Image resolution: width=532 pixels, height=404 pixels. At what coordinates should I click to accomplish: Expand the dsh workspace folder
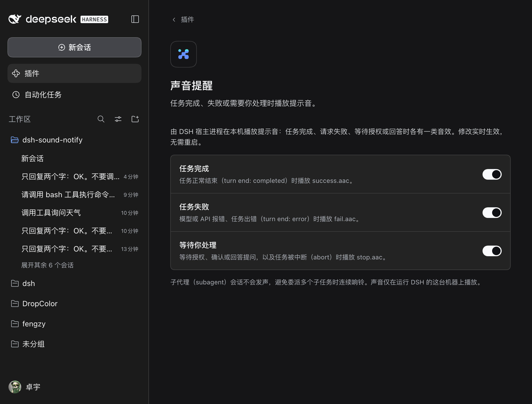(74, 283)
